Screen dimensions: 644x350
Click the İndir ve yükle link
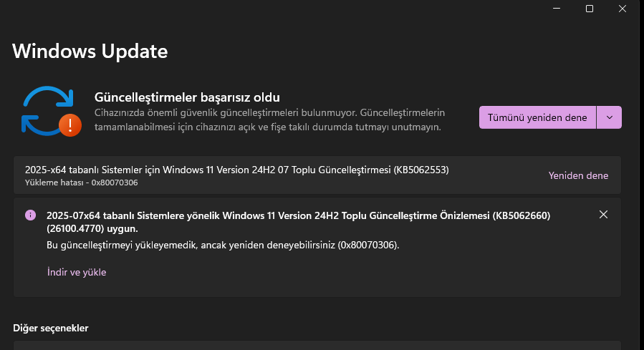(77, 272)
